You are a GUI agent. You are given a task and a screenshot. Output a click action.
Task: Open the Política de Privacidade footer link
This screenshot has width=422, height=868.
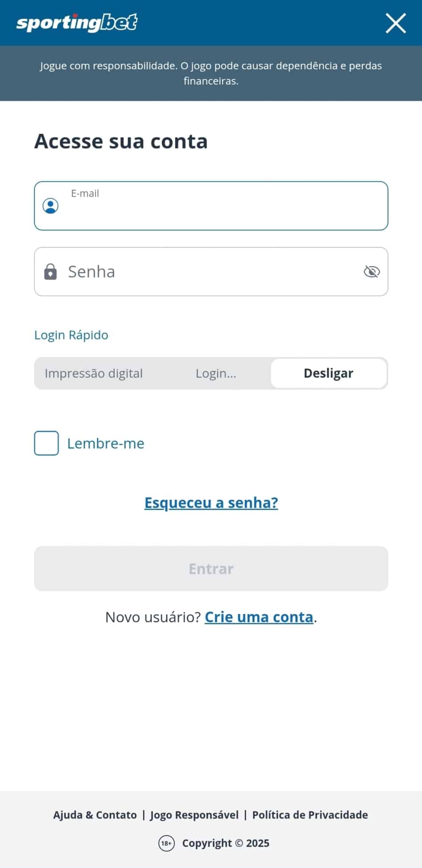click(310, 815)
